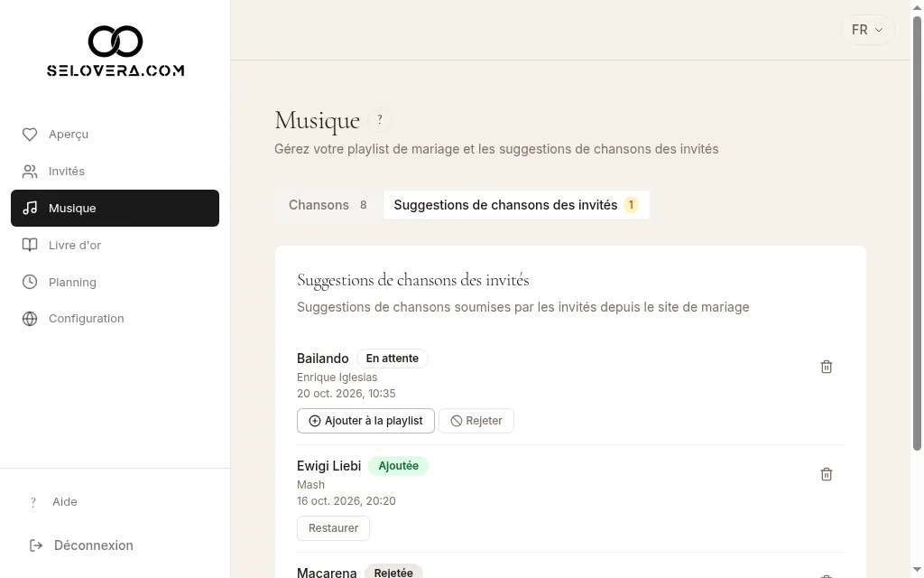
Task: Delete the Bailando suggestion with trash icon
Action: tap(827, 367)
